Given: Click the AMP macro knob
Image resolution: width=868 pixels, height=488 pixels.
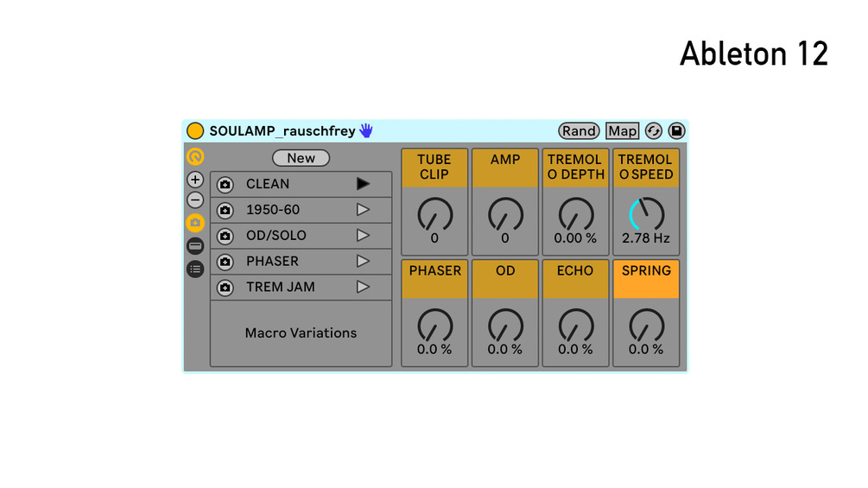Looking at the screenshot, I should coord(505,215).
